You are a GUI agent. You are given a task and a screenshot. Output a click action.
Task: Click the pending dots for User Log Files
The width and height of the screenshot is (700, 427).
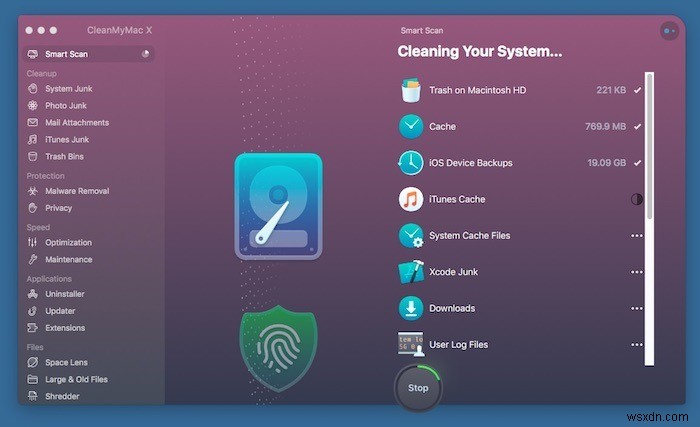coord(637,344)
